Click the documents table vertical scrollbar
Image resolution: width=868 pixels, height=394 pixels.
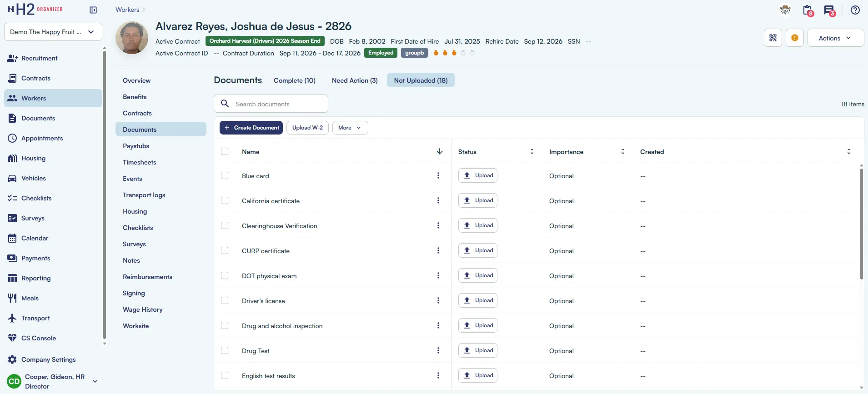[x=862, y=224]
